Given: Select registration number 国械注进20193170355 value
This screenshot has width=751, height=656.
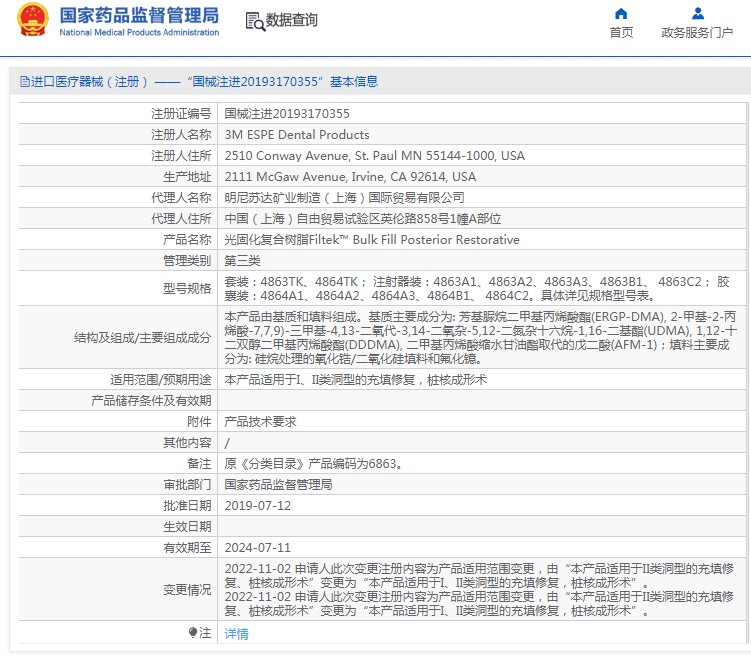Looking at the screenshot, I should coord(287,113).
